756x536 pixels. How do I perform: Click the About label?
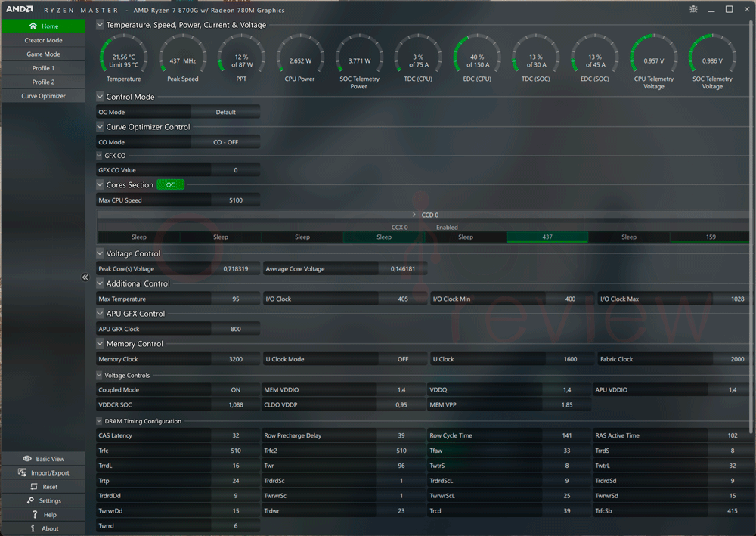50,528
